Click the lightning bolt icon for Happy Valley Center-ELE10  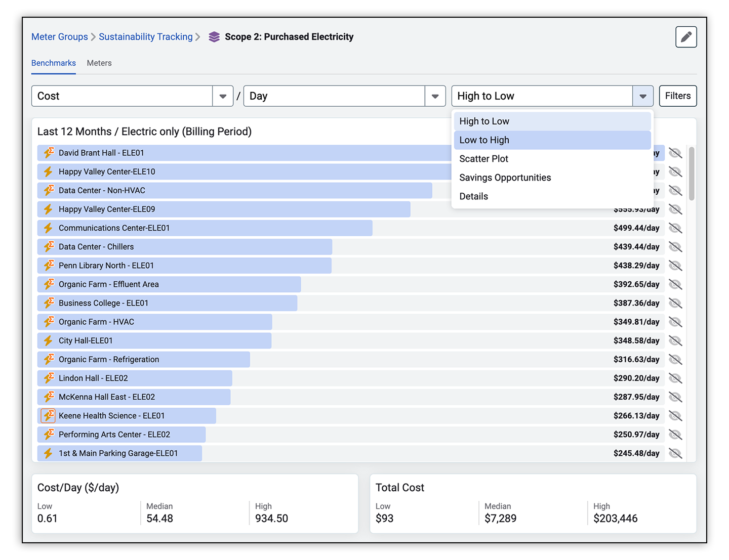[49, 171]
